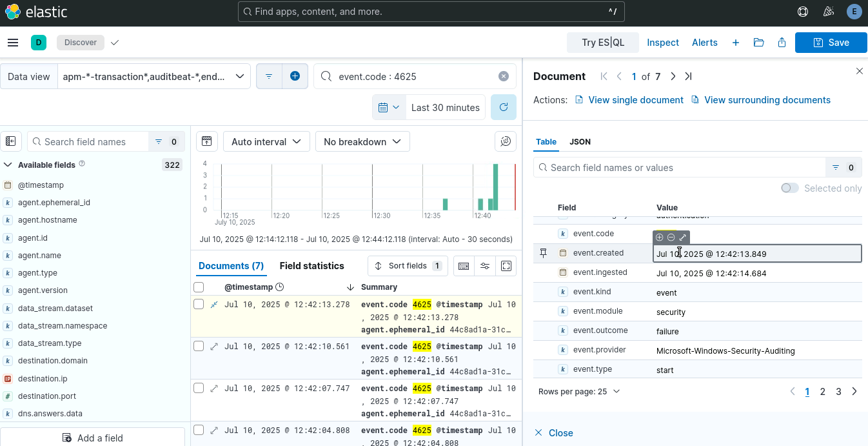Expand the No breakdown dropdown

point(362,141)
